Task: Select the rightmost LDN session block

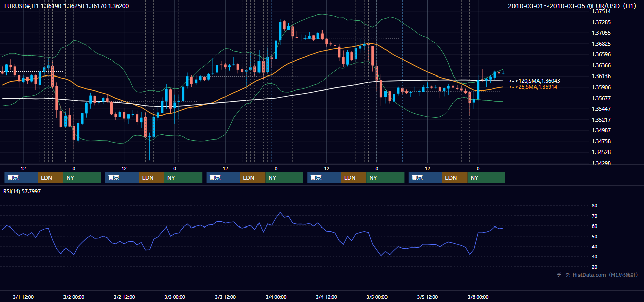Action: coord(455,178)
